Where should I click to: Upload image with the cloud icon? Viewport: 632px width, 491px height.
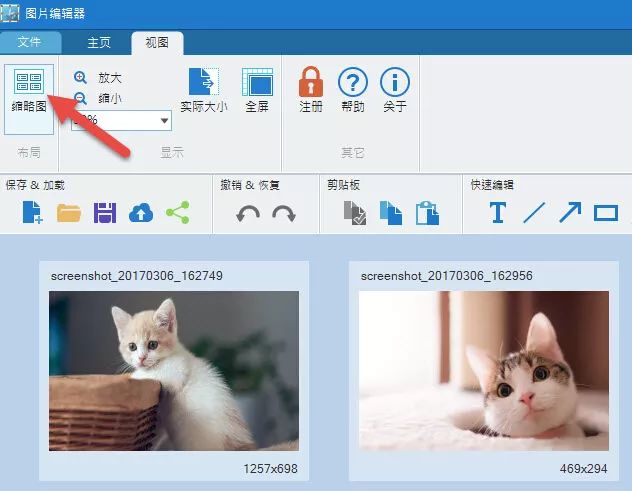click(x=141, y=213)
